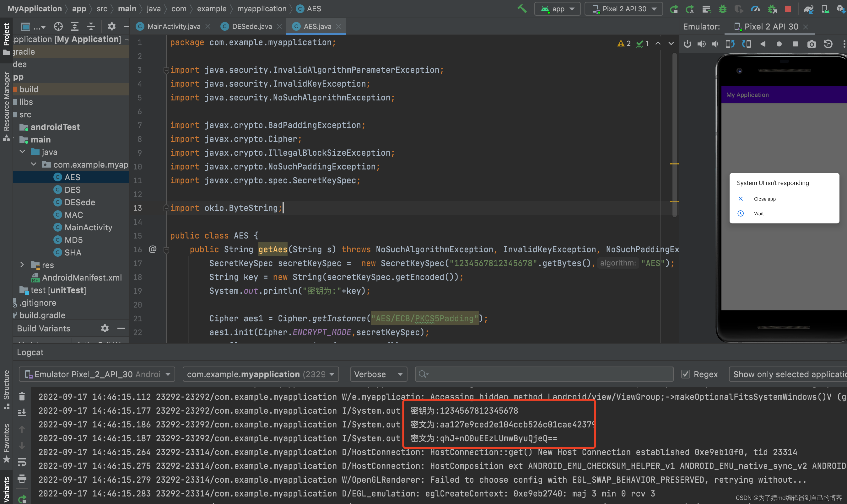Start debugging with the Debug bug icon
The image size is (847, 504).
click(x=723, y=9)
